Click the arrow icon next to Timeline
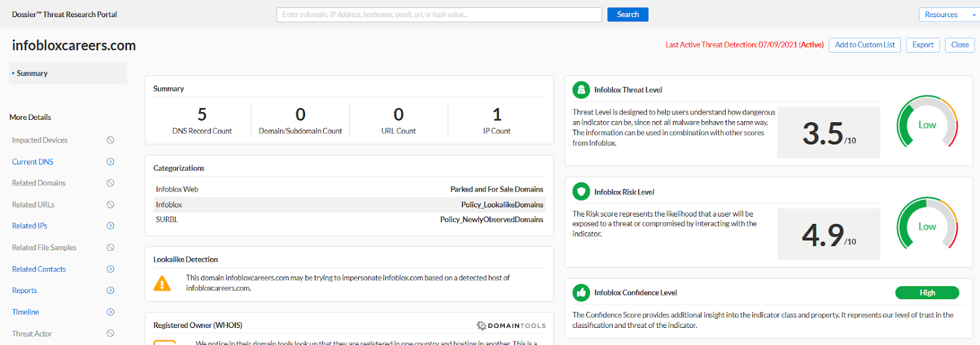This screenshot has height=345, width=980. point(110,312)
